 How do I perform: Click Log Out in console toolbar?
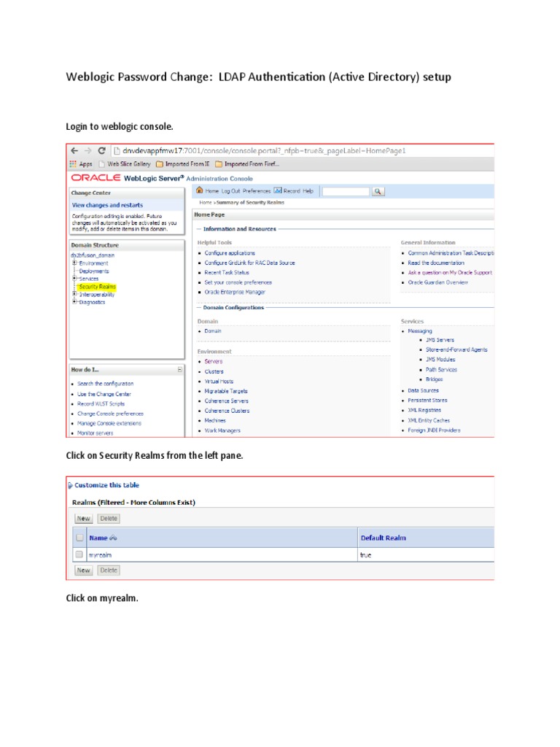tap(230, 191)
